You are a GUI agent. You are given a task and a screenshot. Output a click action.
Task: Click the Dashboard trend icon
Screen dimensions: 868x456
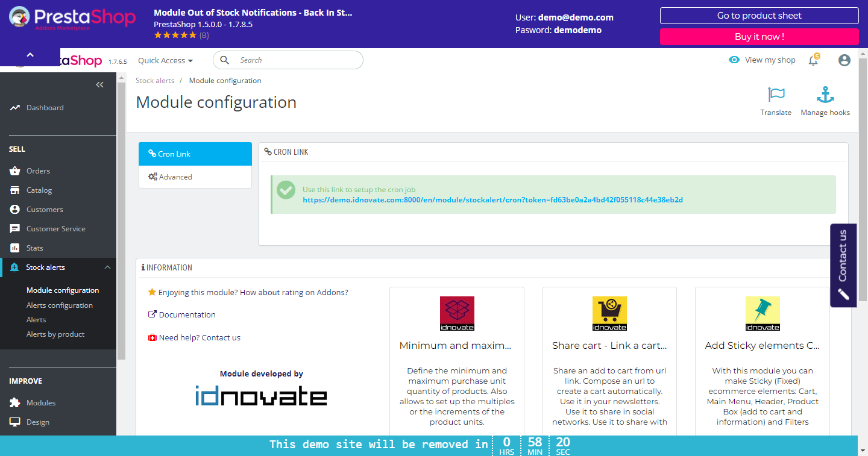click(x=15, y=108)
